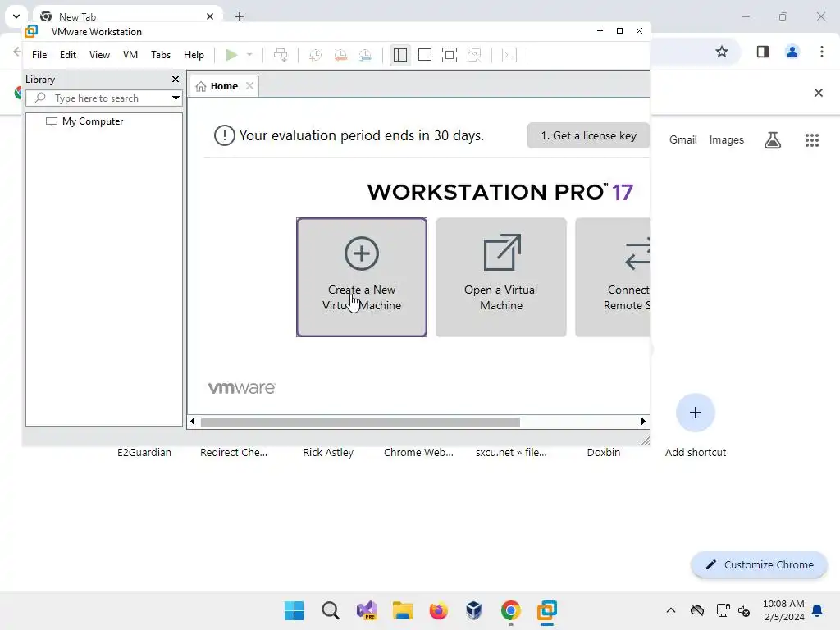Open a new Chrome tab with plus
Viewport: 840px width, 630px height.
240,16
